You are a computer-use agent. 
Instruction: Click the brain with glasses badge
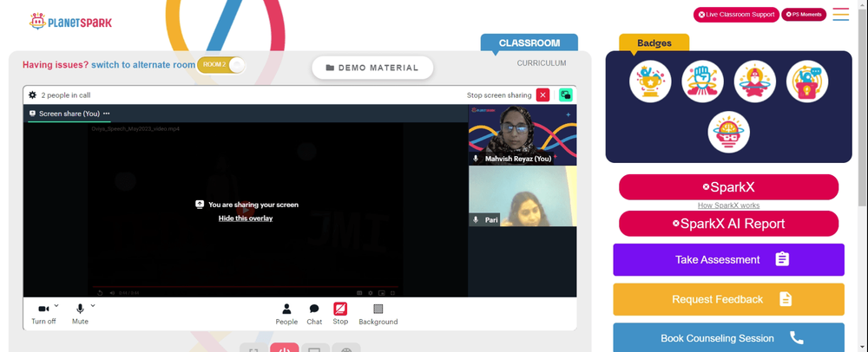point(728,133)
